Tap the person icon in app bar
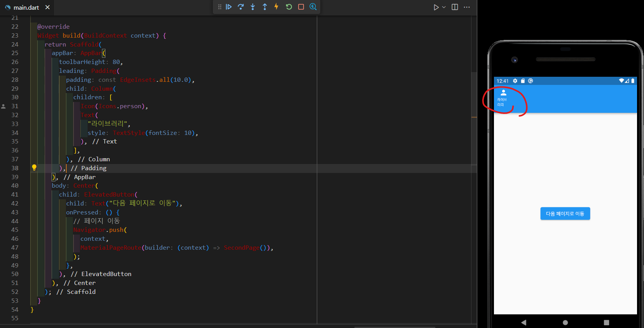This screenshot has width=644, height=328. point(503,93)
